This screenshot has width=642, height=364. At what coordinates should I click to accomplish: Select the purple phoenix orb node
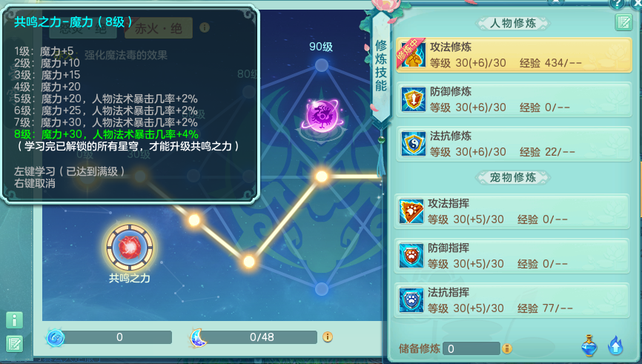click(x=322, y=116)
